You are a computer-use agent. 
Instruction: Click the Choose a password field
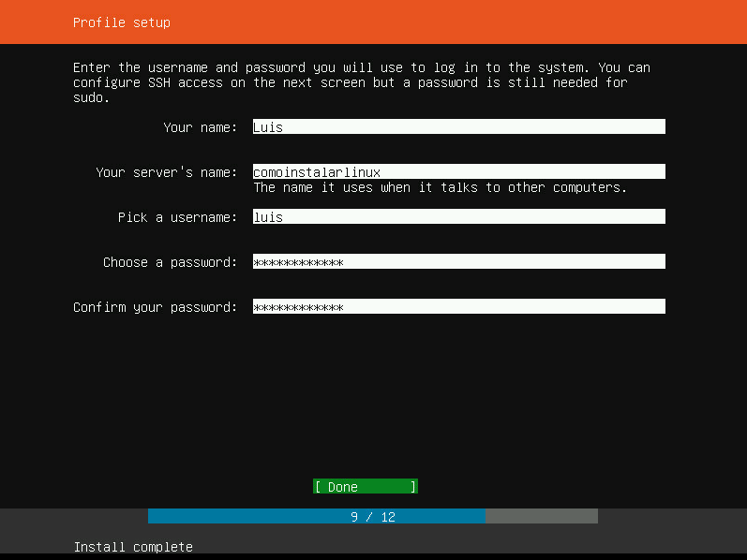click(x=458, y=262)
